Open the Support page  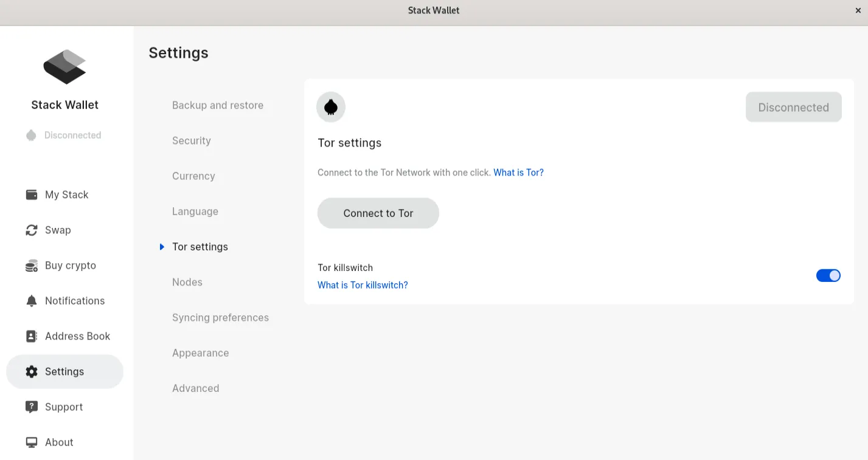(x=64, y=407)
